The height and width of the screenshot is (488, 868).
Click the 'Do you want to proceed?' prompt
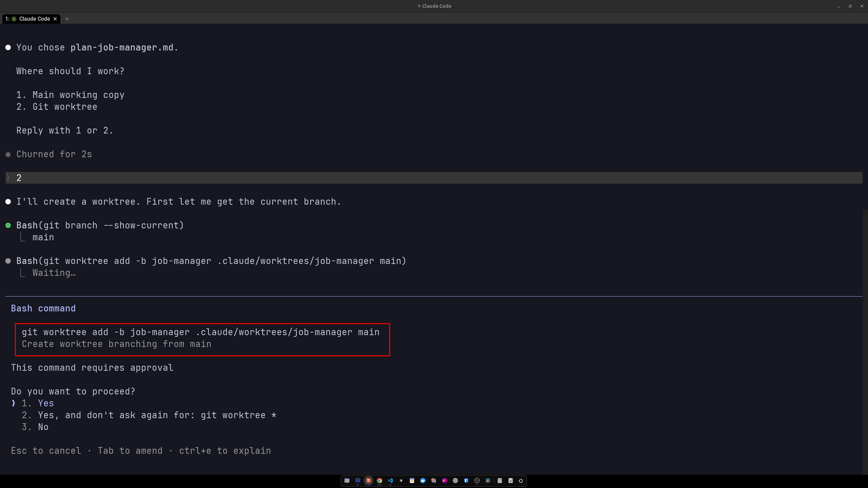point(73,391)
